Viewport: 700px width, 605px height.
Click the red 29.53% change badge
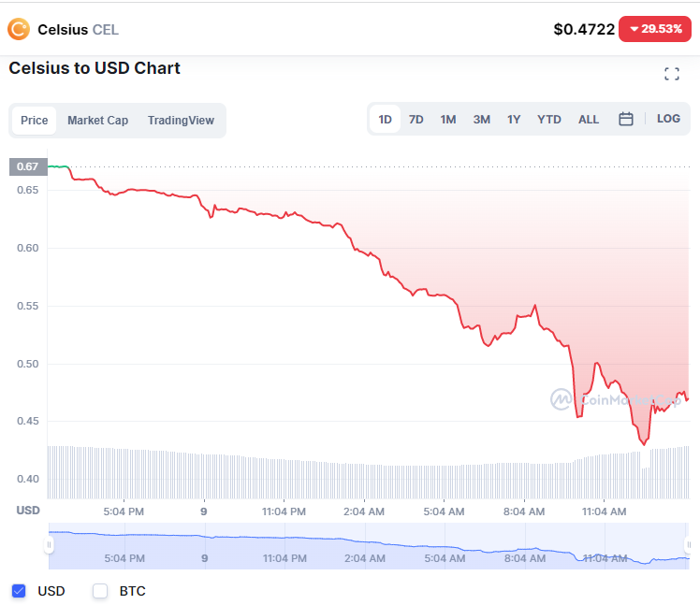point(655,29)
